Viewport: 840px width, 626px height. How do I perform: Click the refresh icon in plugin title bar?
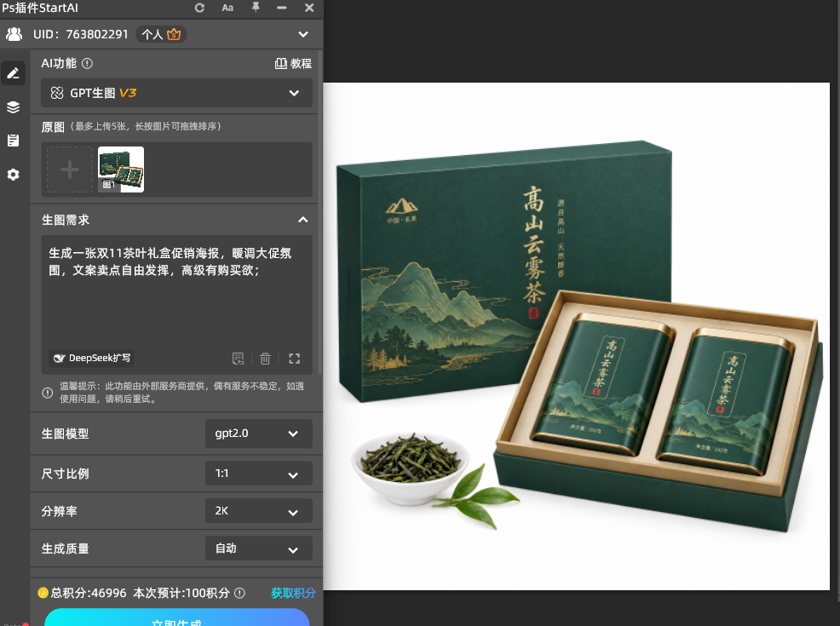point(199,8)
